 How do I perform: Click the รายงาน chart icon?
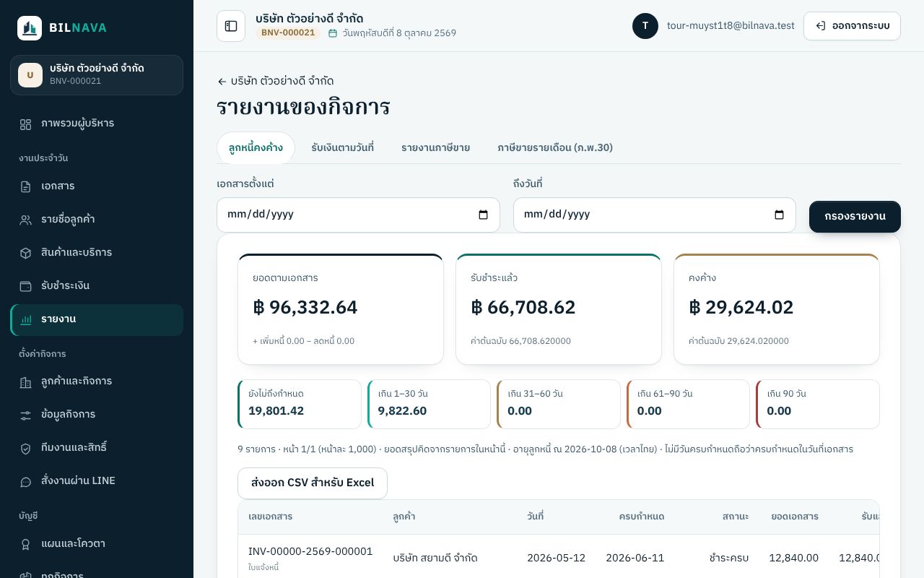point(26,319)
